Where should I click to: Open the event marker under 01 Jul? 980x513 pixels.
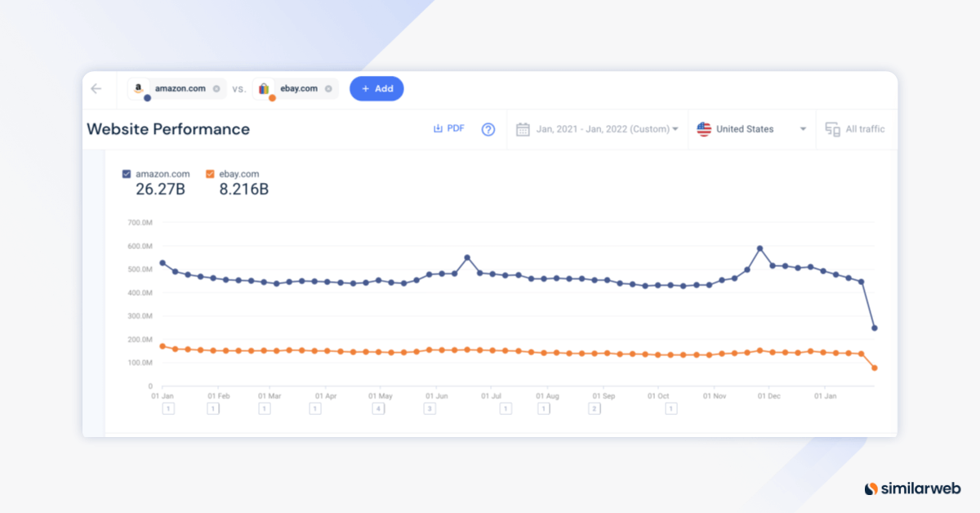pyautogui.click(x=506, y=408)
